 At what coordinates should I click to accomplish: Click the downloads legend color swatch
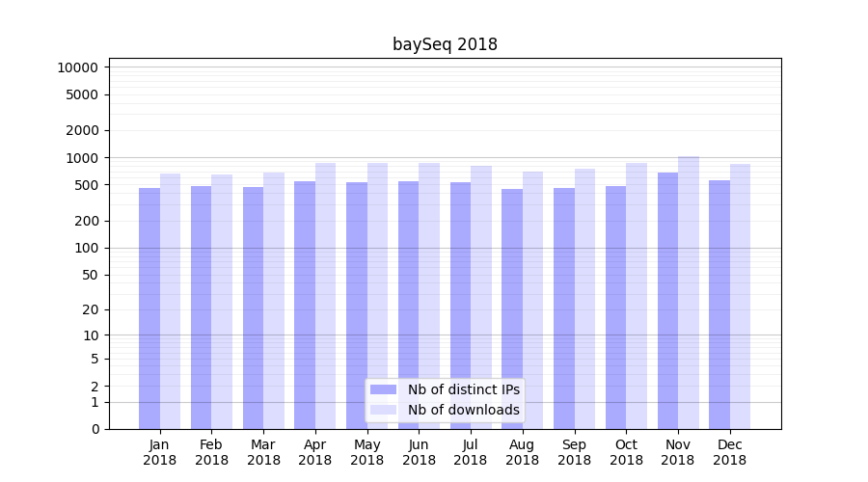click(x=383, y=410)
